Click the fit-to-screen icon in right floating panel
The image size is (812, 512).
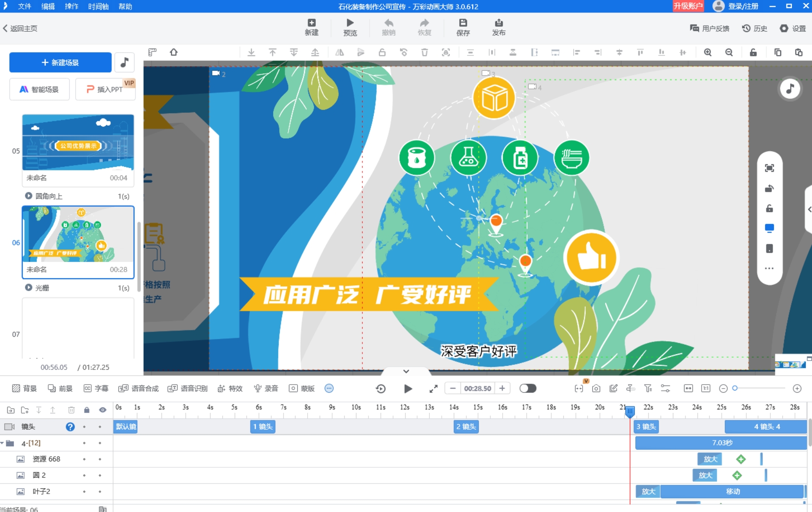point(770,168)
